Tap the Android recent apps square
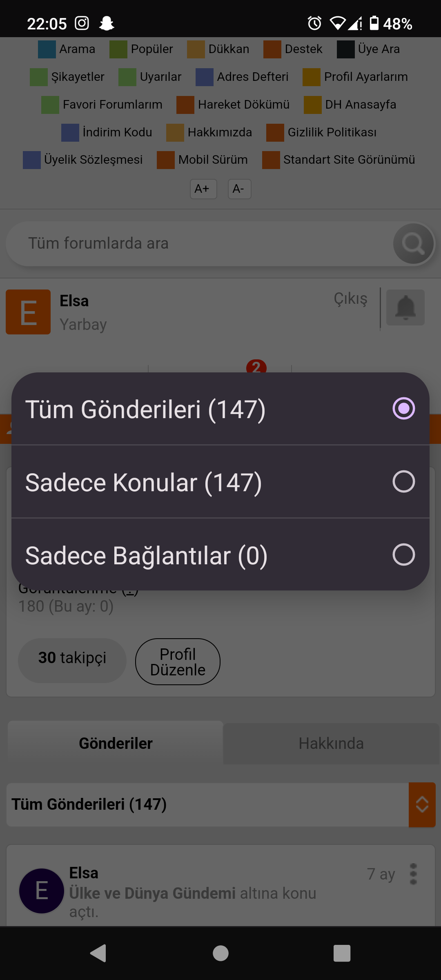The image size is (441, 980). (x=342, y=953)
